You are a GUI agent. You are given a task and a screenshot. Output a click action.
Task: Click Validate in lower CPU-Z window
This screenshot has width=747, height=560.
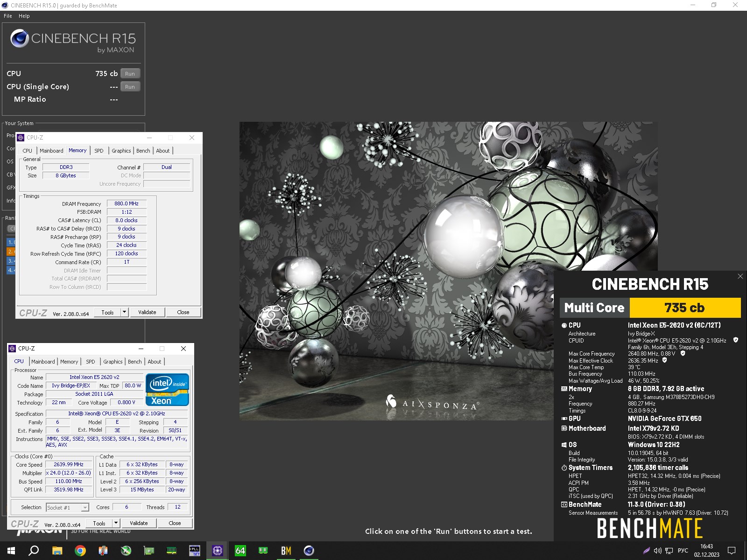tap(139, 523)
